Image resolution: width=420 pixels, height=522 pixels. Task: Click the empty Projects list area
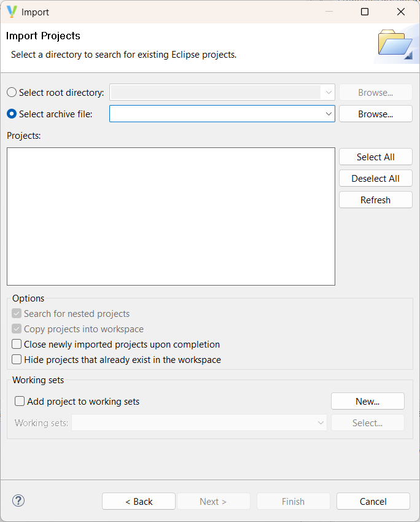(x=171, y=216)
